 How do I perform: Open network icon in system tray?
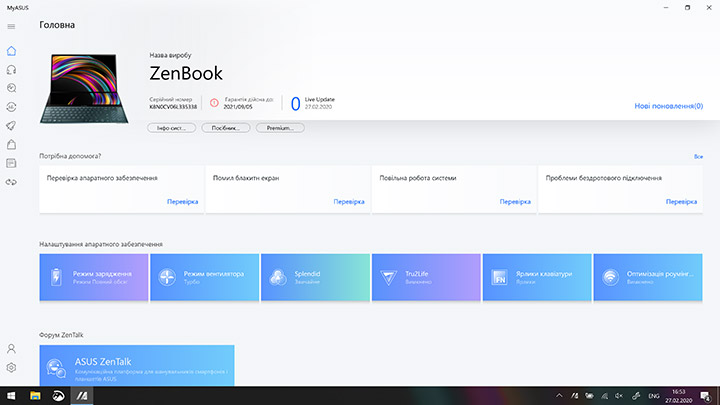coord(605,396)
